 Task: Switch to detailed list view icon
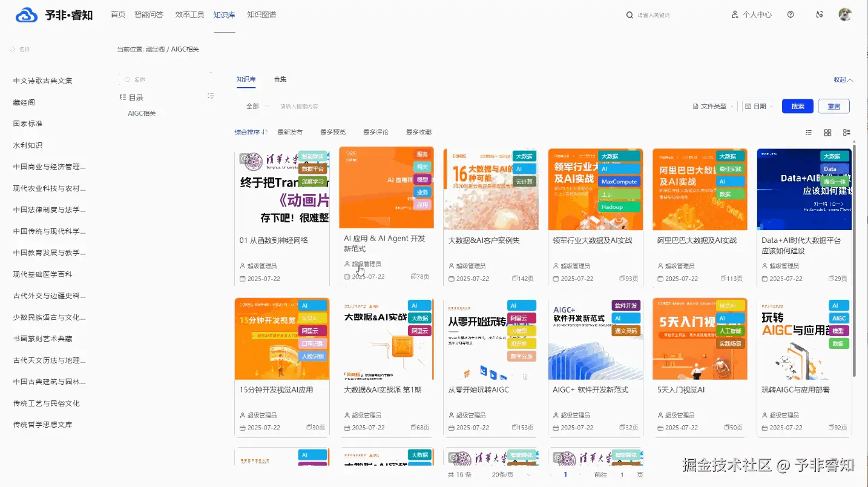(x=847, y=133)
